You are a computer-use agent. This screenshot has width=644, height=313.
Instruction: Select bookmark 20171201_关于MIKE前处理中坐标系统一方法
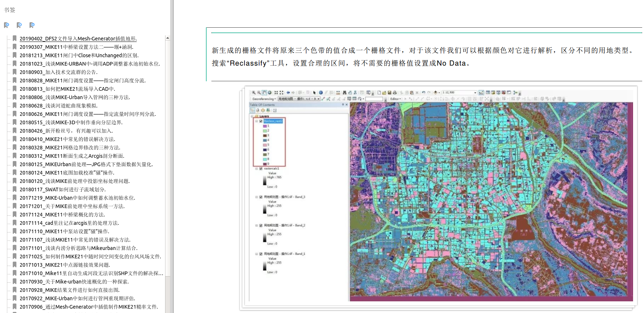click(x=72, y=206)
